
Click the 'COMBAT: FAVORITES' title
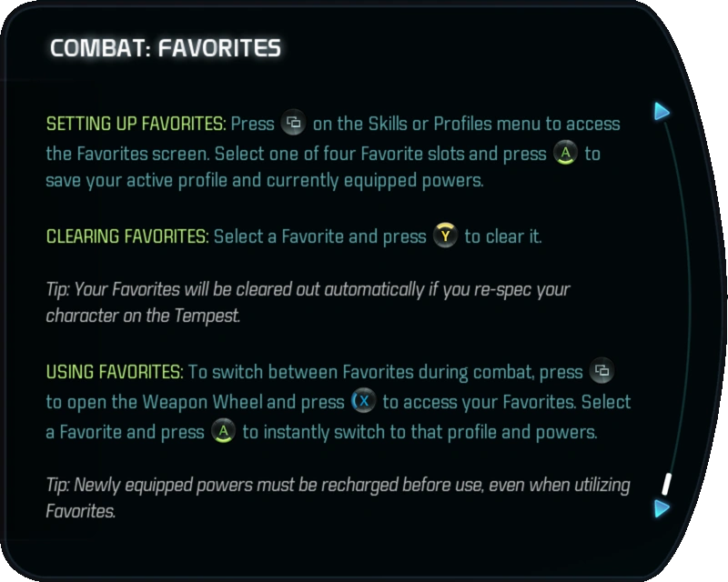(x=165, y=48)
